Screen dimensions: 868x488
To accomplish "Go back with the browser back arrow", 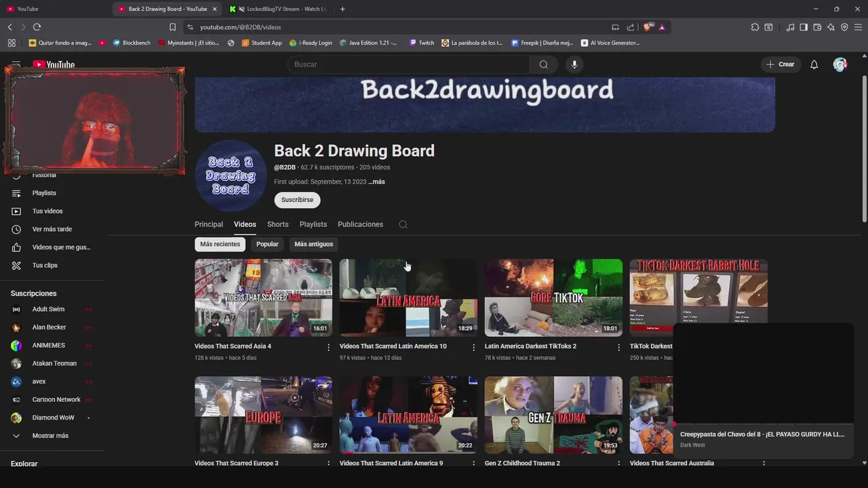I will [x=9, y=27].
